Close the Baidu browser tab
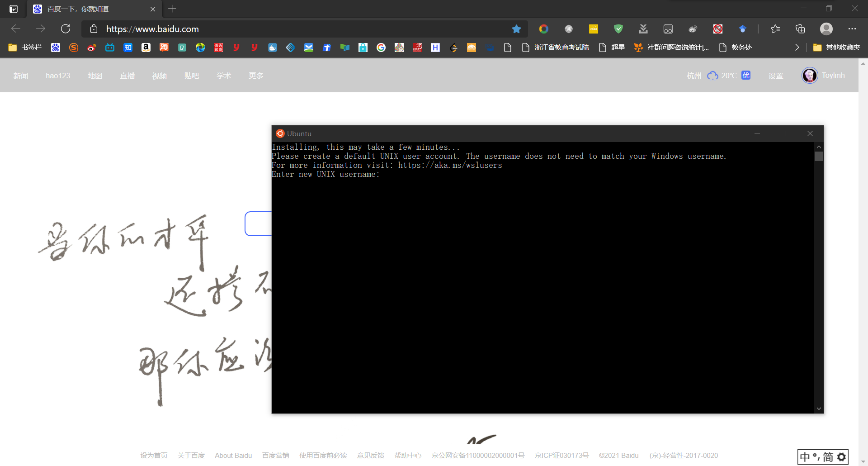Image resolution: width=868 pixels, height=466 pixels. point(153,9)
